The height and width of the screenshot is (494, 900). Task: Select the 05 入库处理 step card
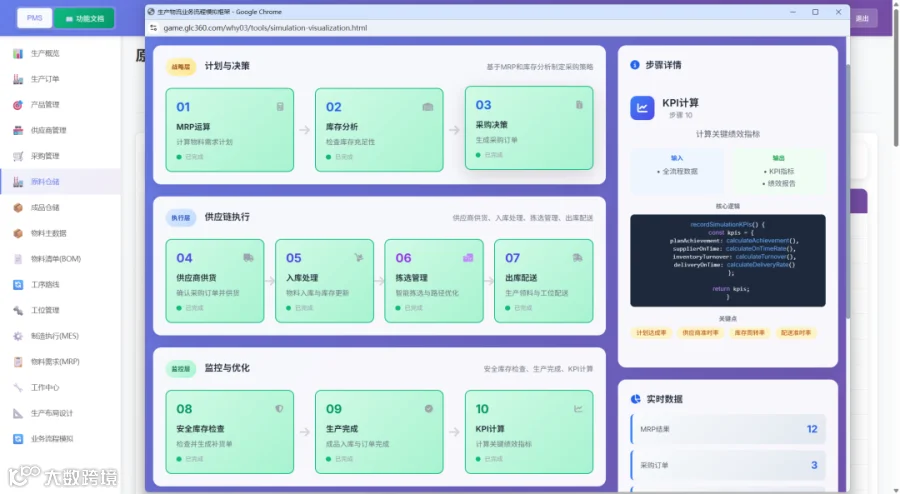coord(324,281)
